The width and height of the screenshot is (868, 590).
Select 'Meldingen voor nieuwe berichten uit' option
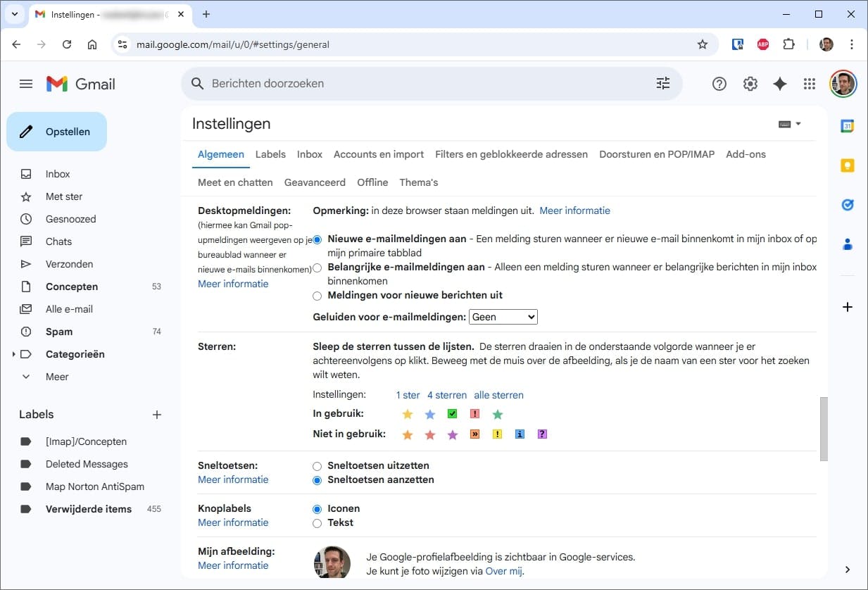click(x=317, y=296)
